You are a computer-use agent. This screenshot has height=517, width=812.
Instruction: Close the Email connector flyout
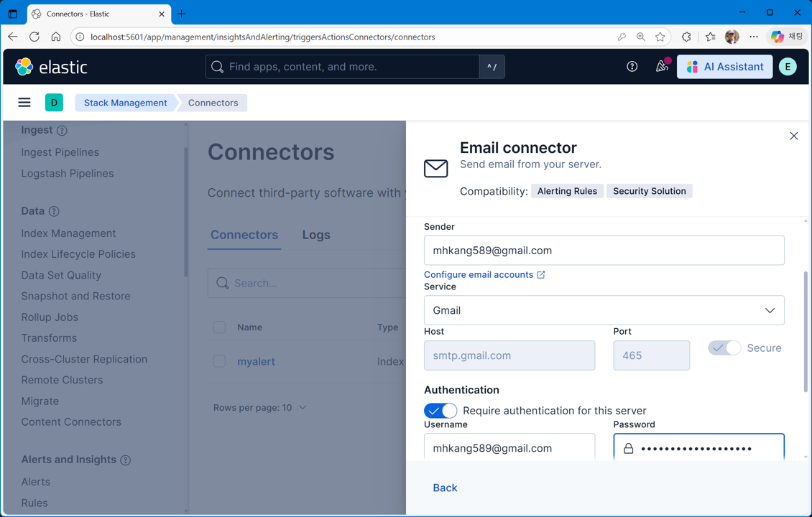click(x=793, y=136)
